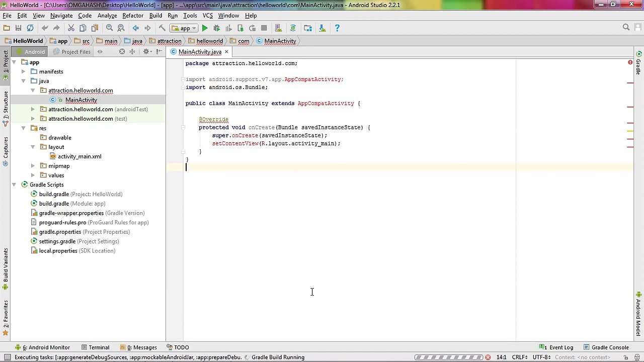
Task: Open the Terminal tool window
Action: 95,347
